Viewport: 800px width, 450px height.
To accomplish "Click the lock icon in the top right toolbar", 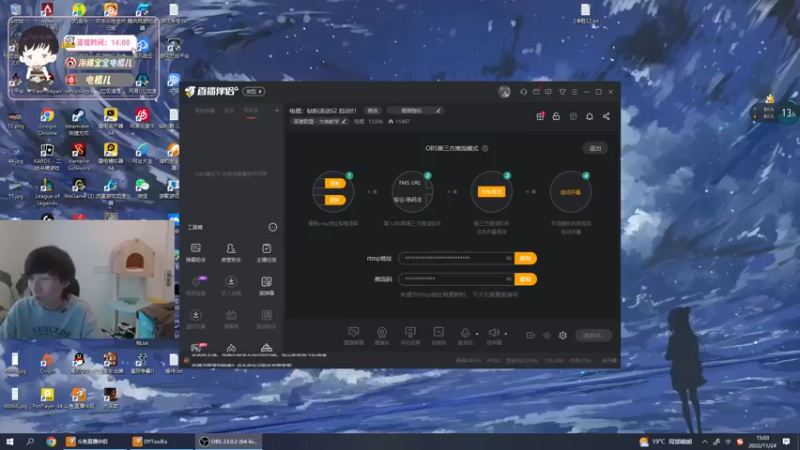I will pos(556,116).
